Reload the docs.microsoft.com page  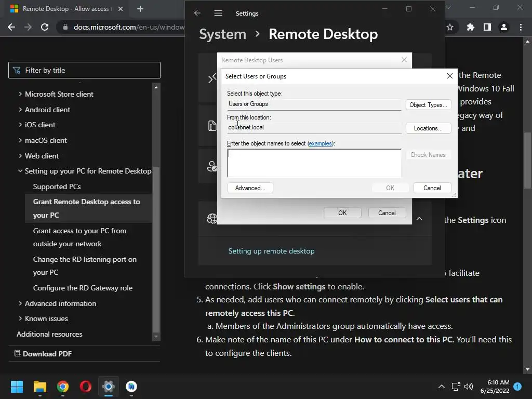[x=45, y=27]
